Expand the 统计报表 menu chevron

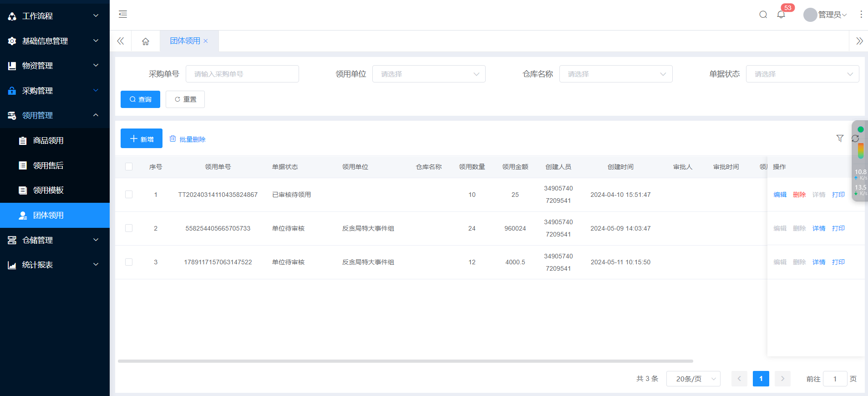[x=96, y=264]
